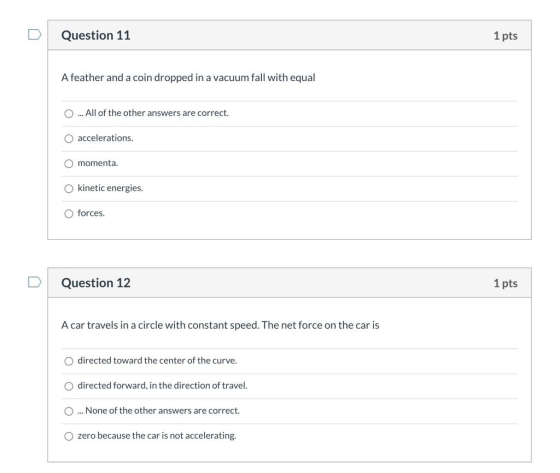Flag Question 12 with the bookmark icon

35,282
